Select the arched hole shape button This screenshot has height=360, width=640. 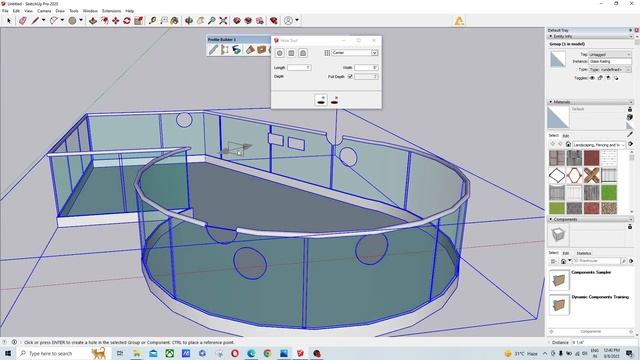[x=303, y=53]
